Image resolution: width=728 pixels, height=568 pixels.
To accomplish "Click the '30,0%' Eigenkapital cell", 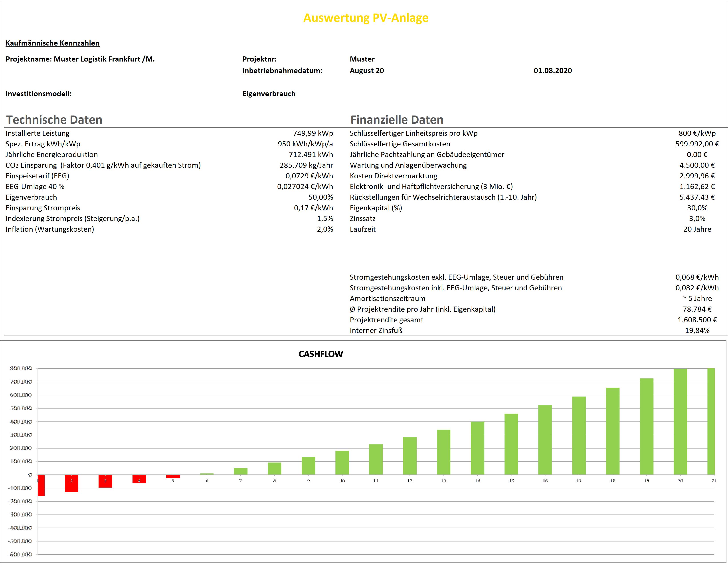I will (x=697, y=208).
